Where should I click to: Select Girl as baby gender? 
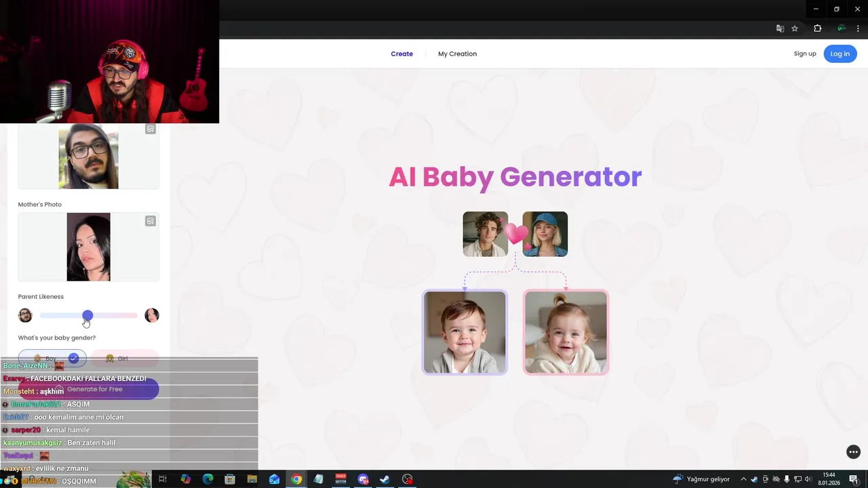pos(124,359)
